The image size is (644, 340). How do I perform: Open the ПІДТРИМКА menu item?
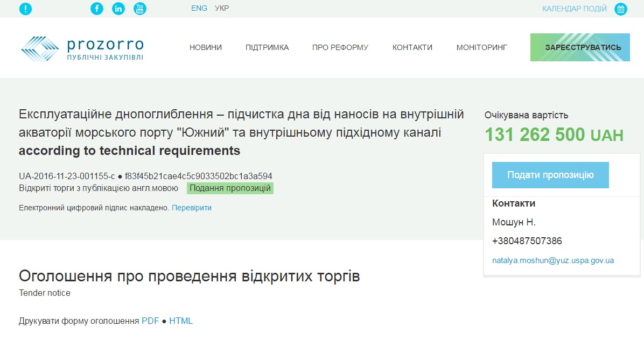point(267,47)
